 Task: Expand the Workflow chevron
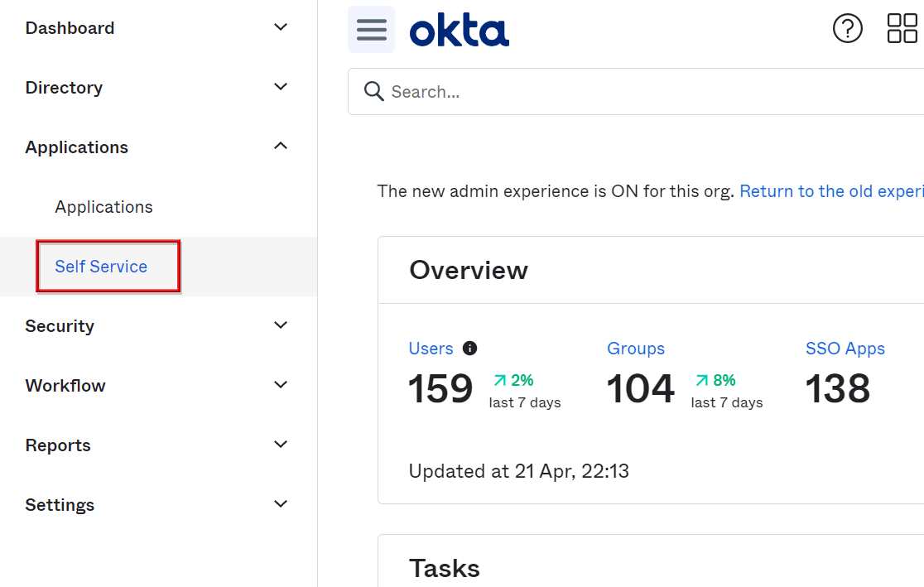coord(281,385)
